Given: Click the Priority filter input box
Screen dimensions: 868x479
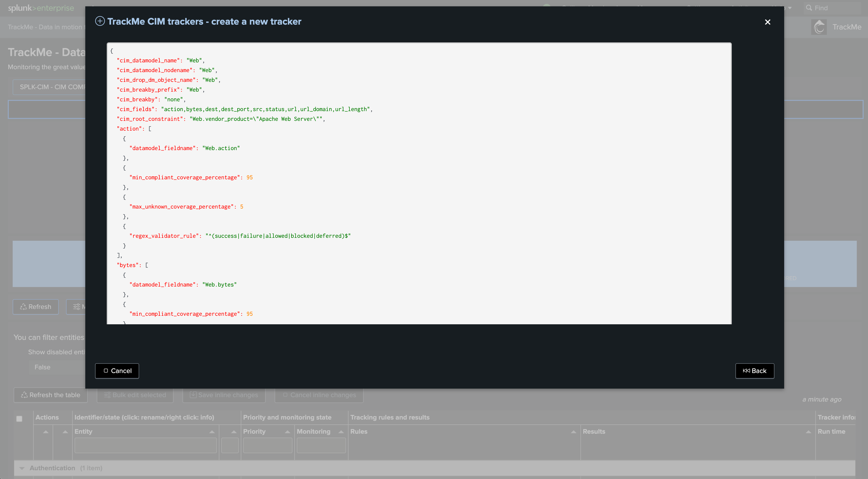Looking at the screenshot, I should (268, 445).
